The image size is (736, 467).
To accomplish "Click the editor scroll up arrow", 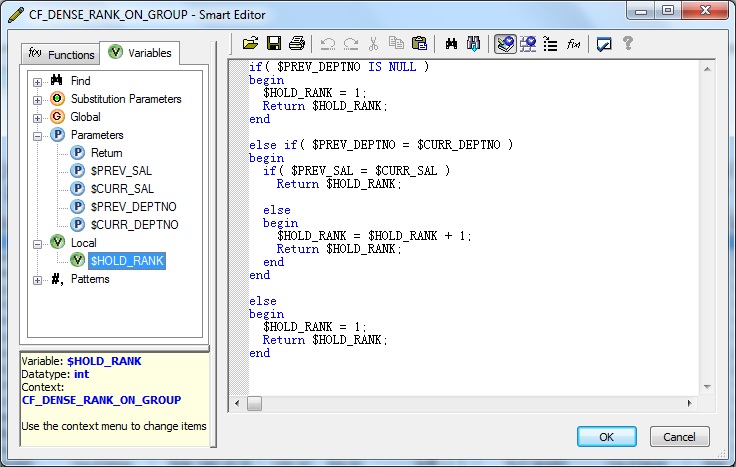I will [x=707, y=69].
